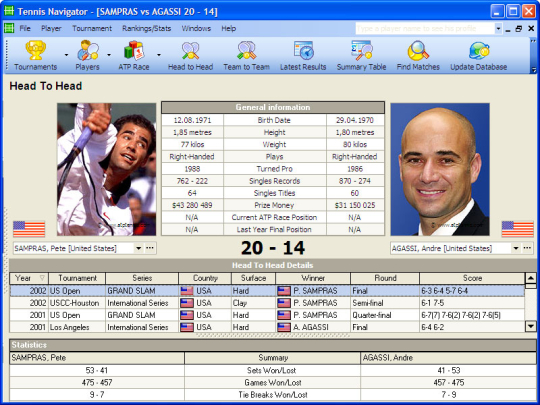The image size is (540, 405).
Task: Click the Sets Won/Lost summary row
Action: pyautogui.click(x=273, y=371)
